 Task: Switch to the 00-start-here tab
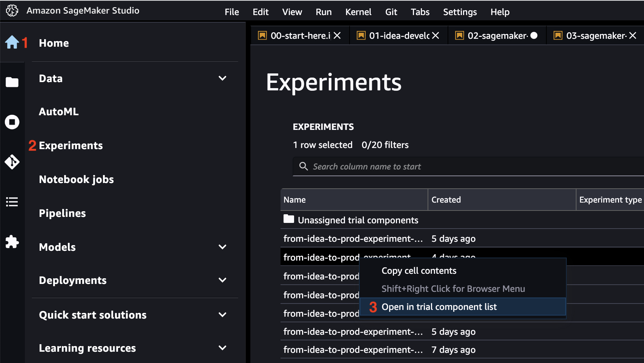(x=300, y=35)
